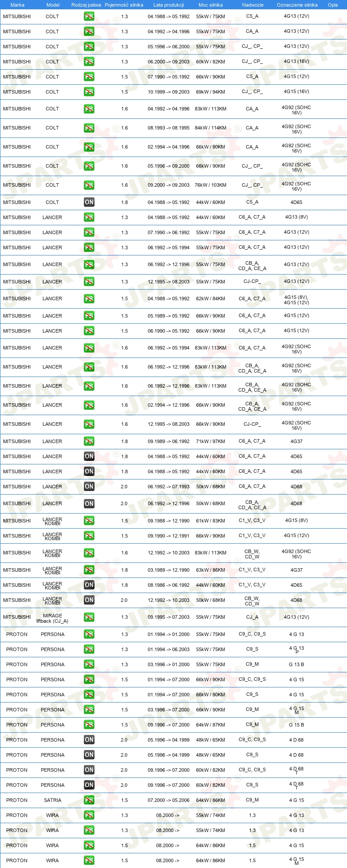This screenshot has width=347, height=868.
Task: Click petrol icon in LANCER 05.1989 -> 05.1992 row
Action: [x=89, y=316]
